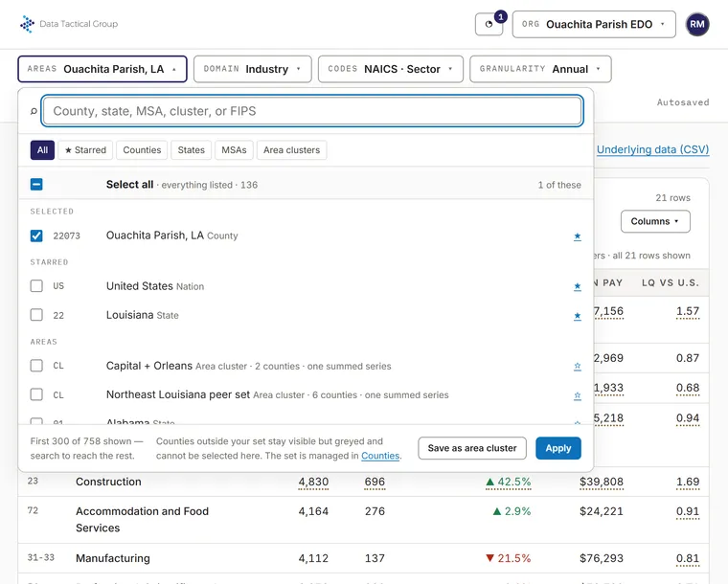Collapse the Areas dropdown
This screenshot has height=584, width=728.
(102, 69)
